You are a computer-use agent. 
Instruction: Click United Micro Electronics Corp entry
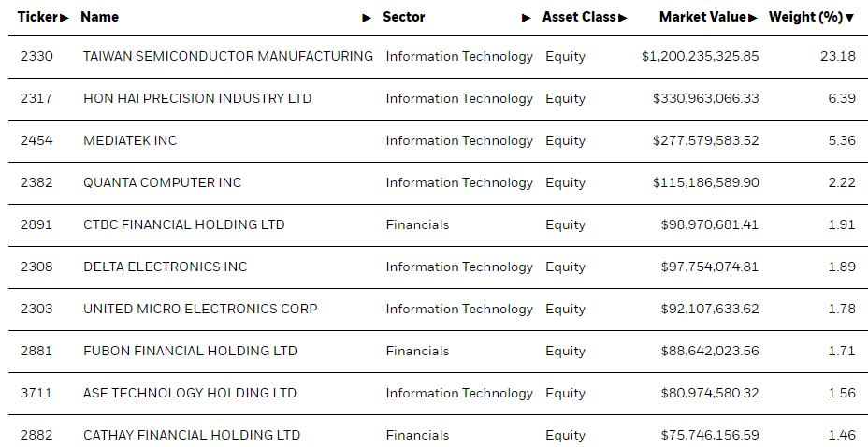point(200,309)
